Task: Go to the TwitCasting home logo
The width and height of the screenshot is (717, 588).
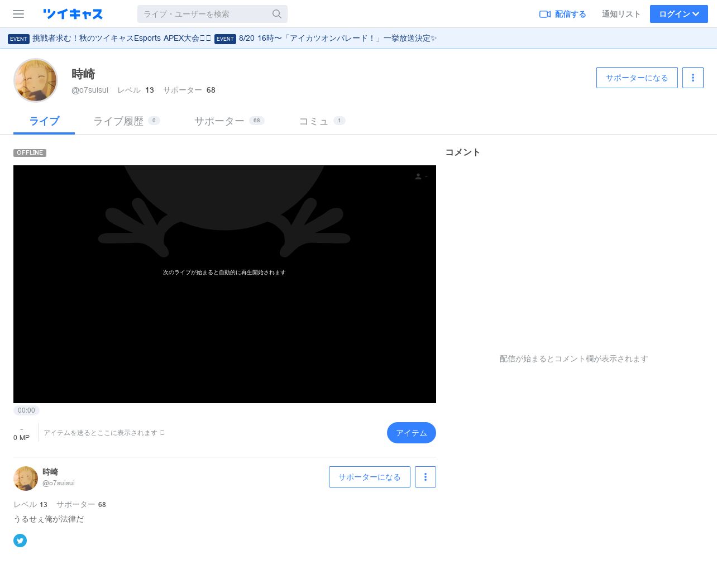Action: (x=73, y=14)
